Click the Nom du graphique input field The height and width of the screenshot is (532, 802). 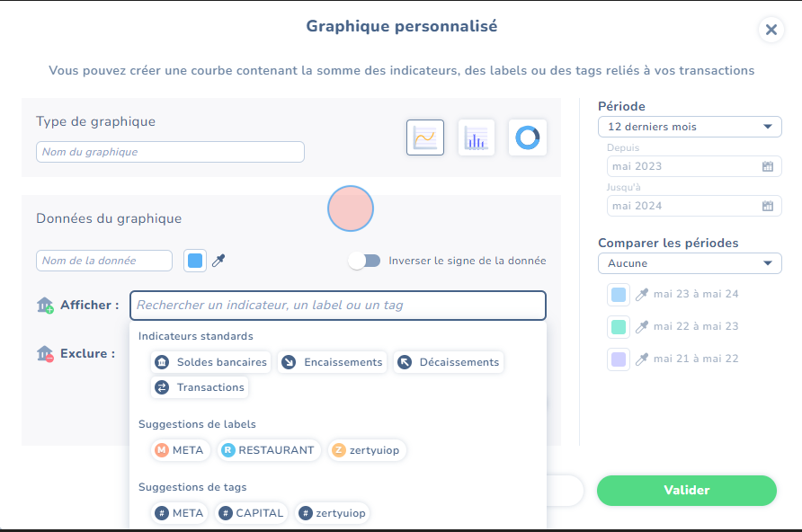click(170, 152)
